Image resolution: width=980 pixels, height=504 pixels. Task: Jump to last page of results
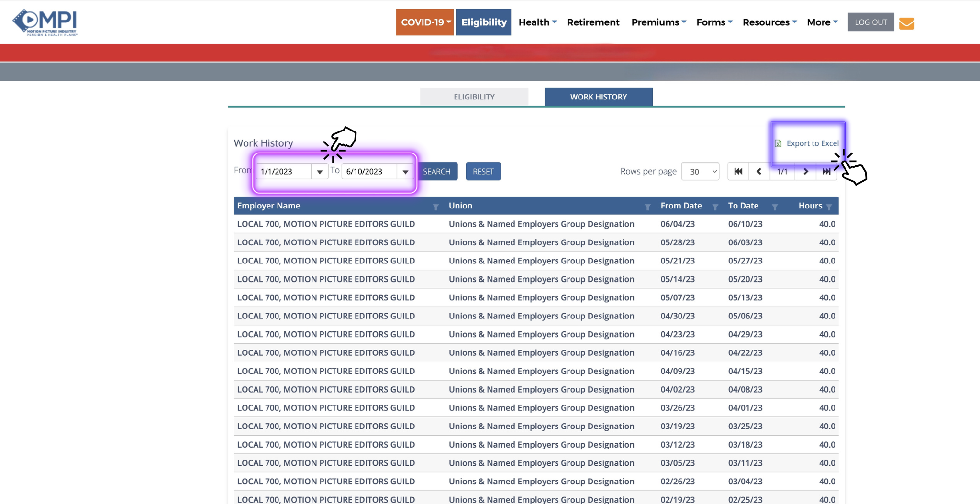(826, 171)
